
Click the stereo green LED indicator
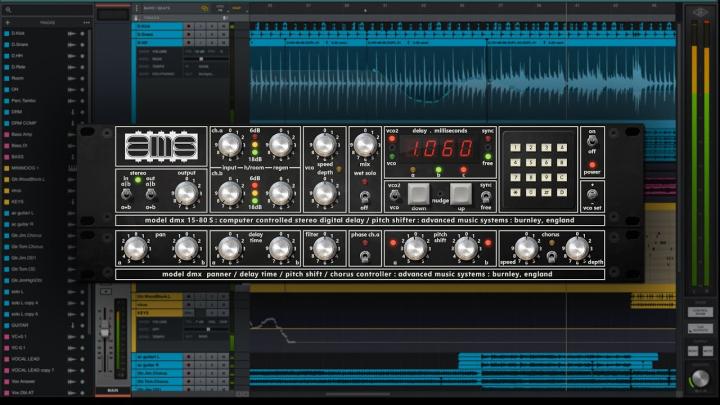click(138, 180)
